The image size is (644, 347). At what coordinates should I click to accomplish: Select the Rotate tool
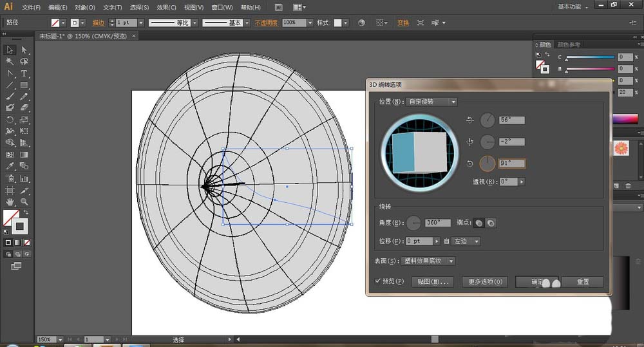pyautogui.click(x=10, y=120)
